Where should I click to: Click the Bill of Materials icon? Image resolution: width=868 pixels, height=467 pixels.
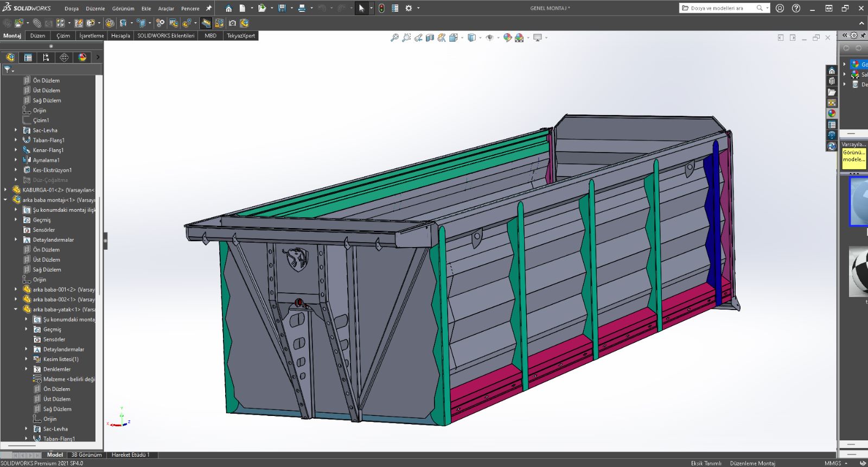[174, 23]
